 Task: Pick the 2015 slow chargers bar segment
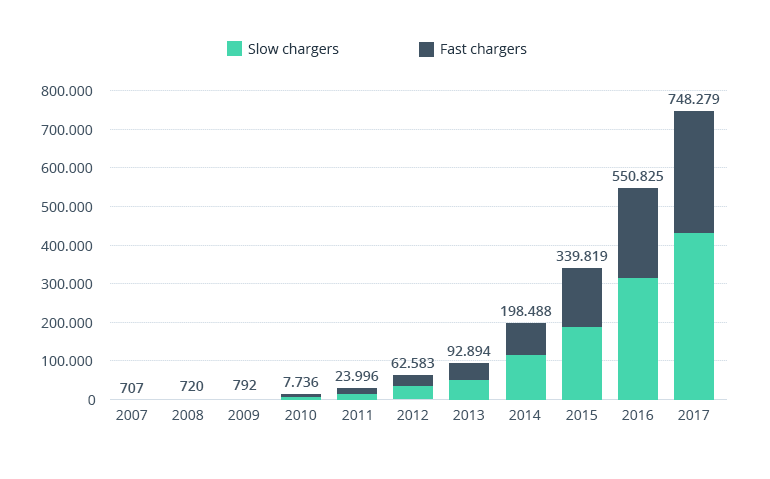(581, 363)
